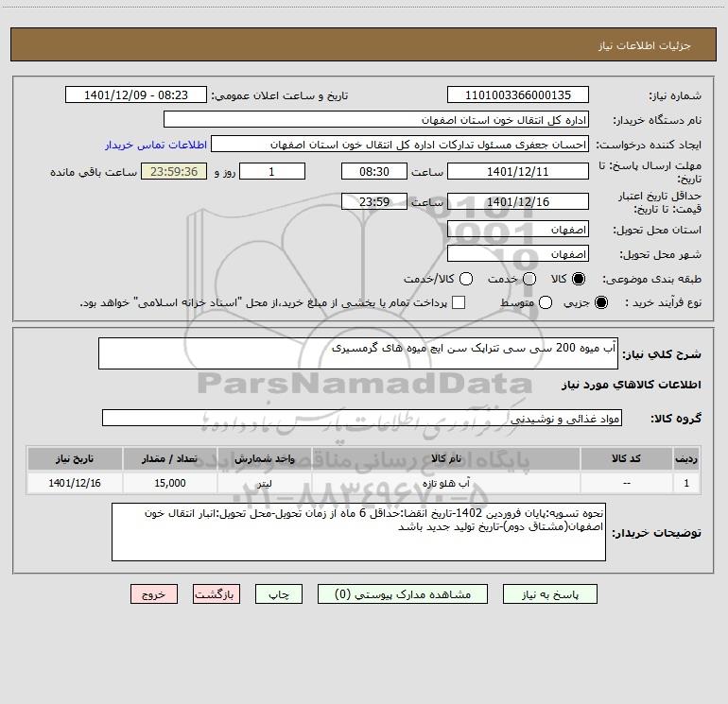Click the unit cell لیتر

click(264, 483)
